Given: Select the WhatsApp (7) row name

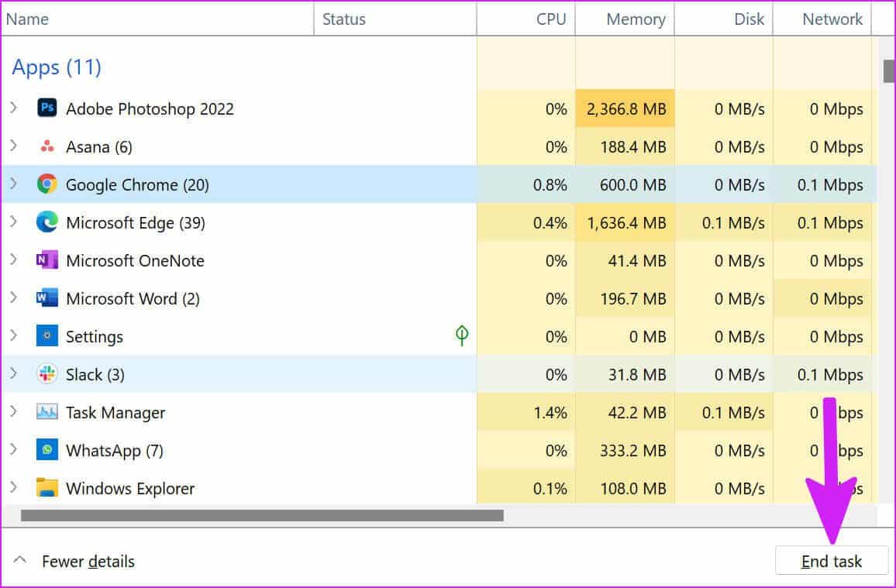Looking at the screenshot, I should [114, 451].
